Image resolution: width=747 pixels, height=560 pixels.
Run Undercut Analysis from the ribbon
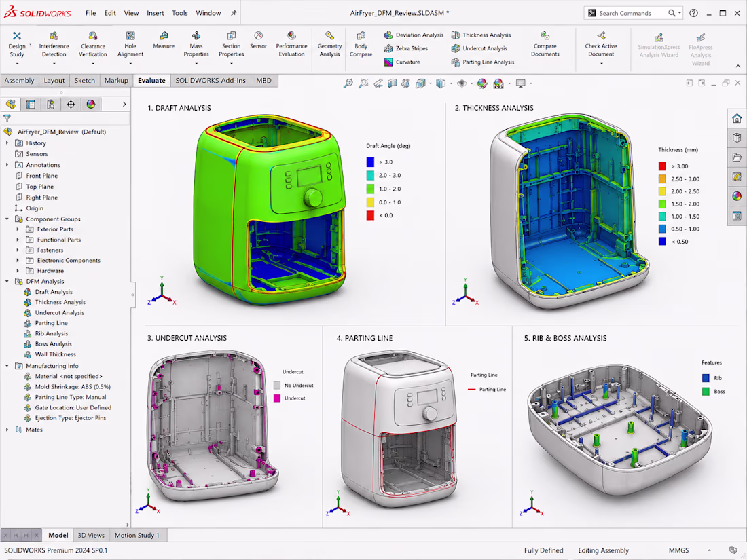(479, 48)
